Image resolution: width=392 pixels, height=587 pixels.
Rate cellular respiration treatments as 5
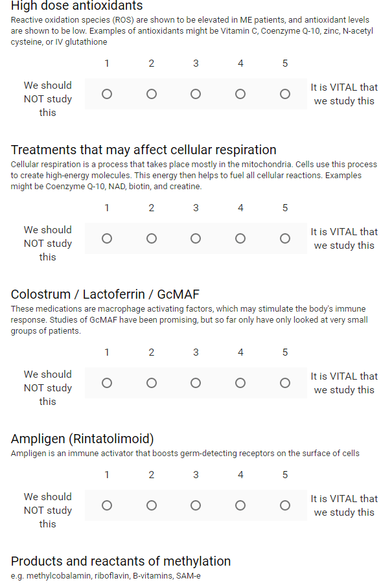coord(285,238)
